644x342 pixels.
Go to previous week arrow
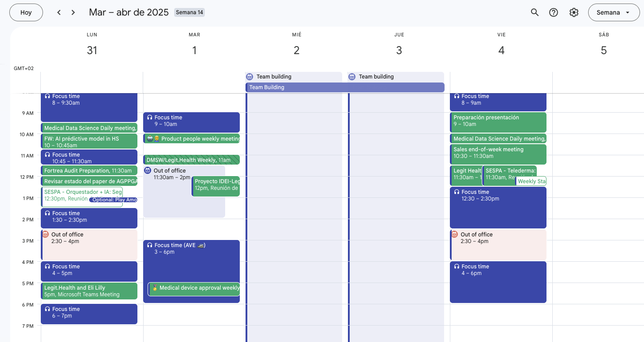click(59, 12)
